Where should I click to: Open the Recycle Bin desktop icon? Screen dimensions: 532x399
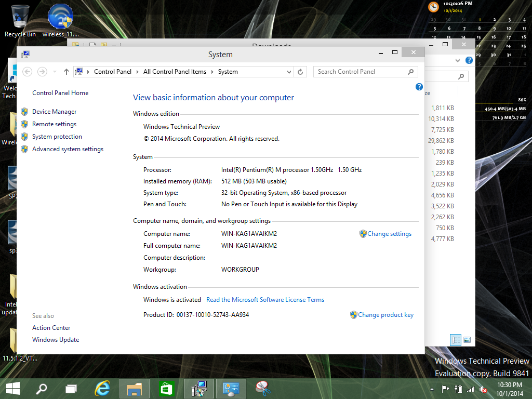click(x=20, y=20)
